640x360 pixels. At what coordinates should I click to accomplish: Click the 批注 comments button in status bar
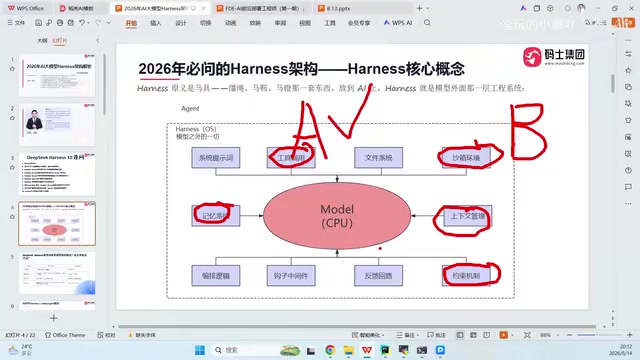(x=436, y=335)
